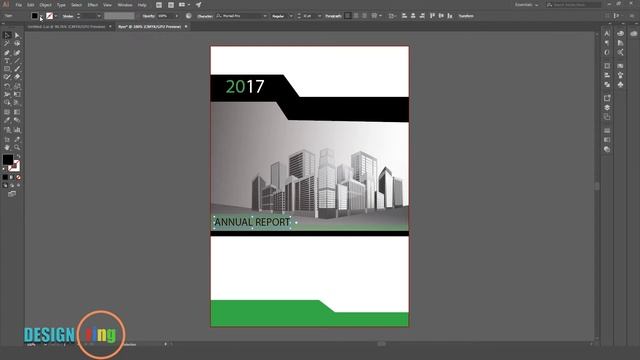640x360 pixels.
Task: Select the Hand tool
Action: tap(7, 147)
